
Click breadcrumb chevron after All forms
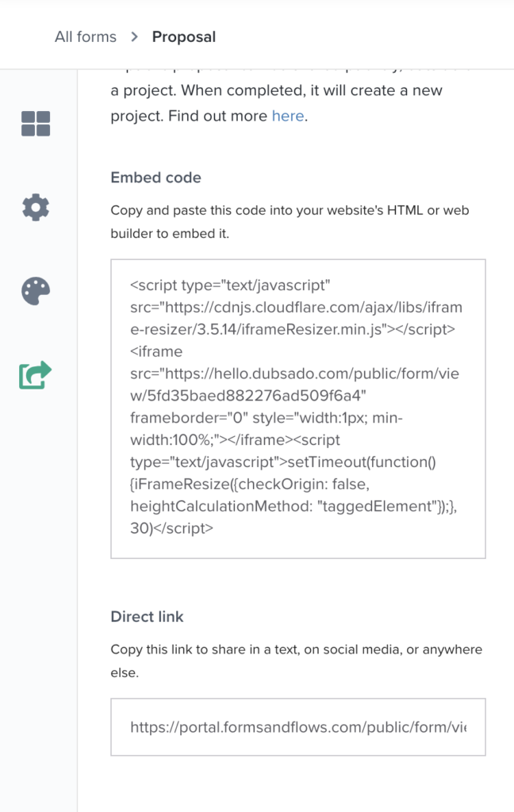click(x=134, y=36)
